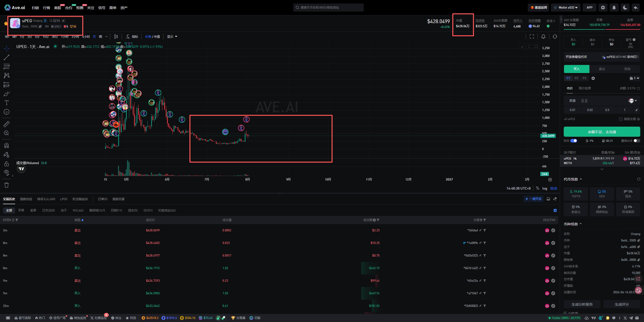The width and height of the screenshot is (644, 322).
Task: Open the candlestick chart type selector
Action: click(x=116, y=37)
